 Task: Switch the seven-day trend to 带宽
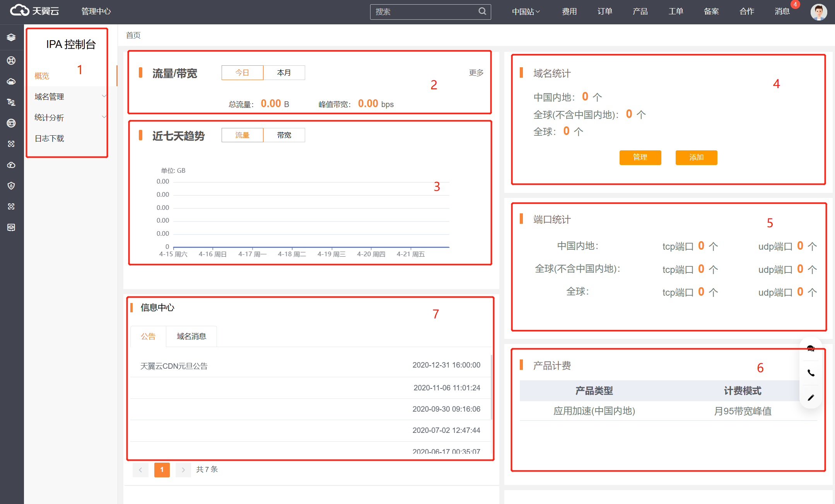(284, 135)
